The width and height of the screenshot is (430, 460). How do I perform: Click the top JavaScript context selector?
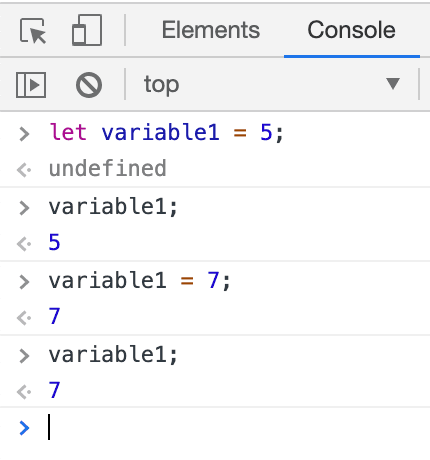[272, 84]
